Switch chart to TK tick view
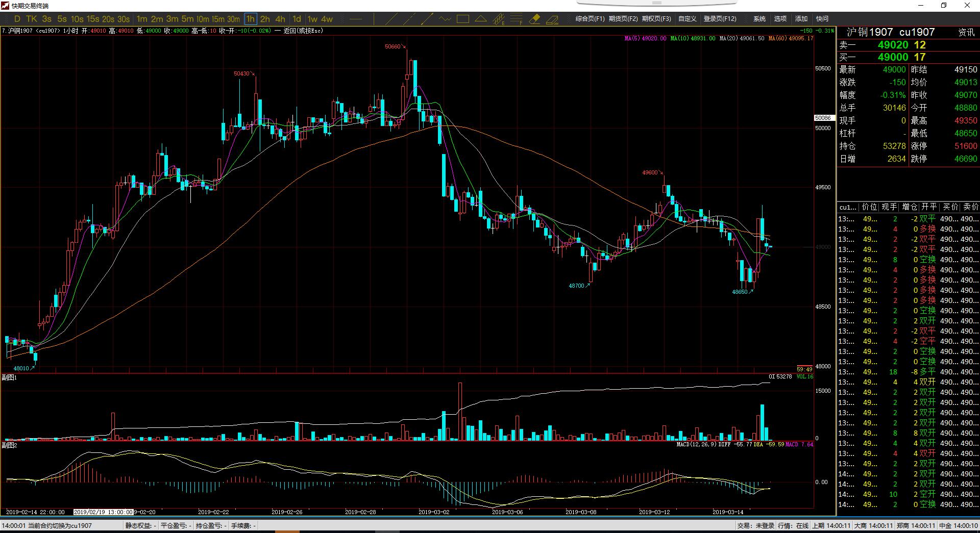Viewport: 980px width, 533px height. click(x=32, y=19)
